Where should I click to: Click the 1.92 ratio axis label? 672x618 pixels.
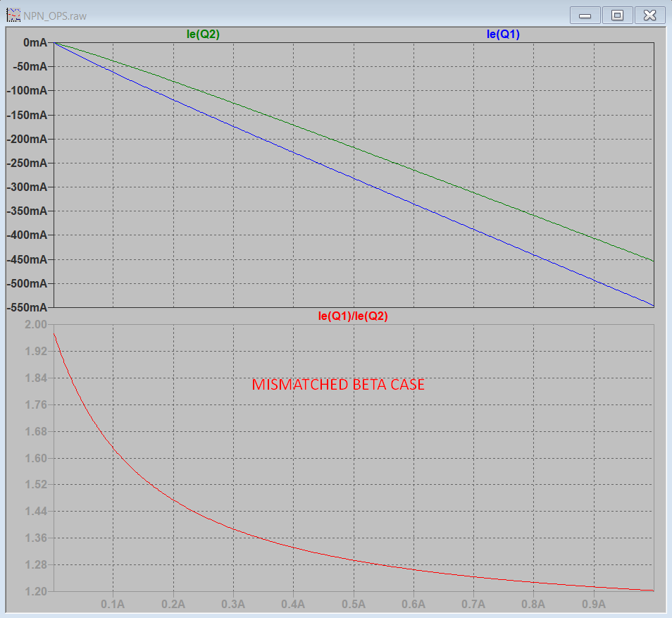click(x=36, y=351)
